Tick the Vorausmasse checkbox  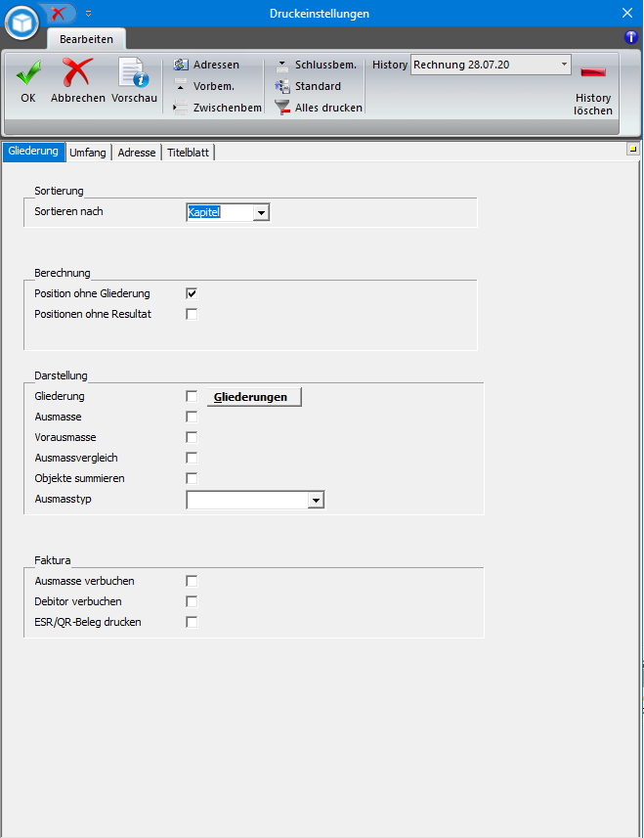click(x=192, y=437)
